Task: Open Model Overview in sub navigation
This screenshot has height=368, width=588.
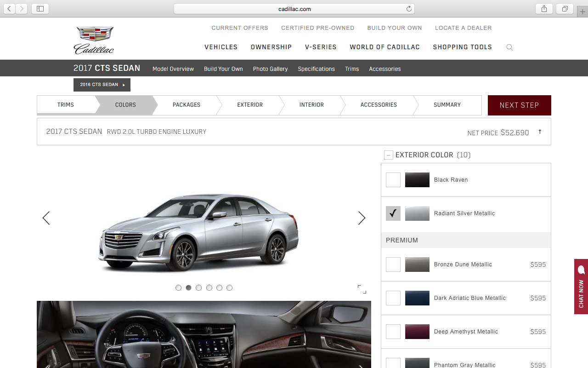Action: click(173, 69)
